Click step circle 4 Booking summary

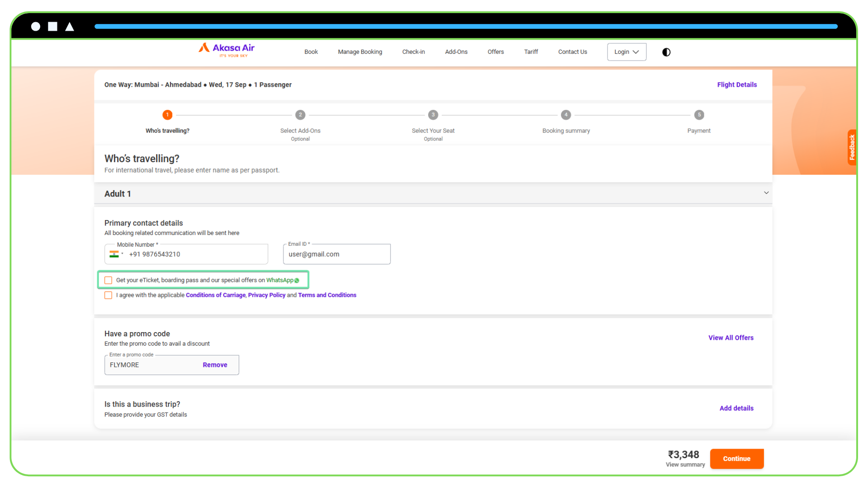point(566,115)
